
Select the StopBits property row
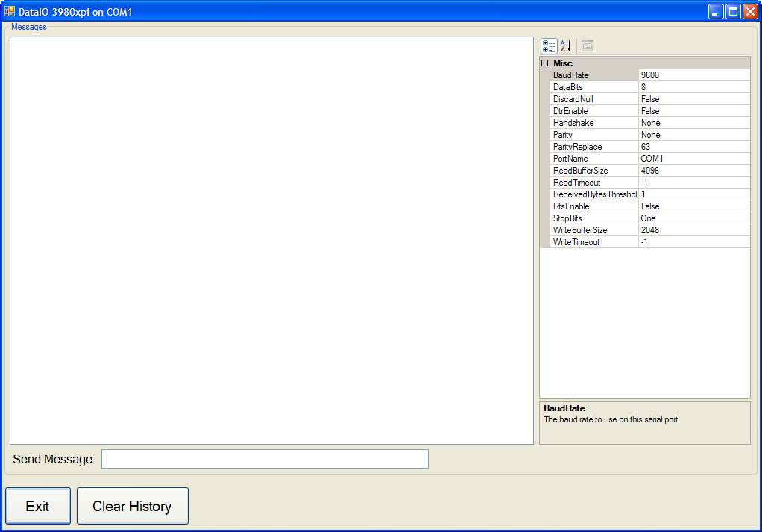(x=645, y=218)
